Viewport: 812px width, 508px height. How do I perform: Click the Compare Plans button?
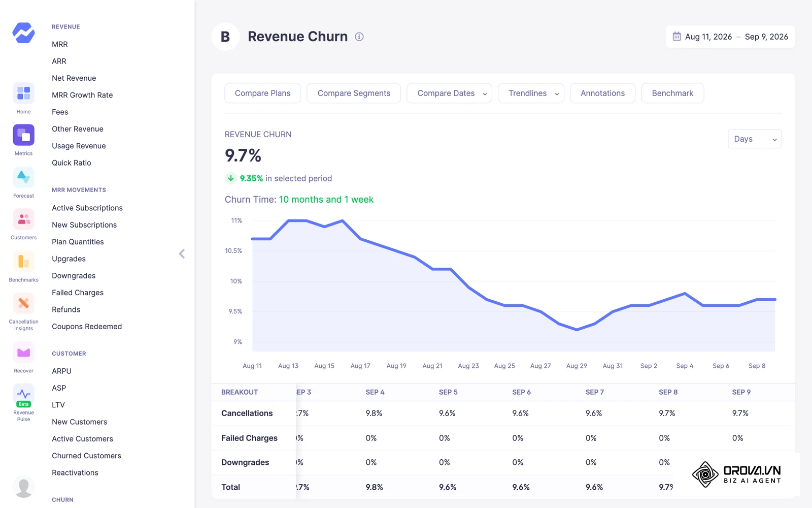pyautogui.click(x=263, y=93)
